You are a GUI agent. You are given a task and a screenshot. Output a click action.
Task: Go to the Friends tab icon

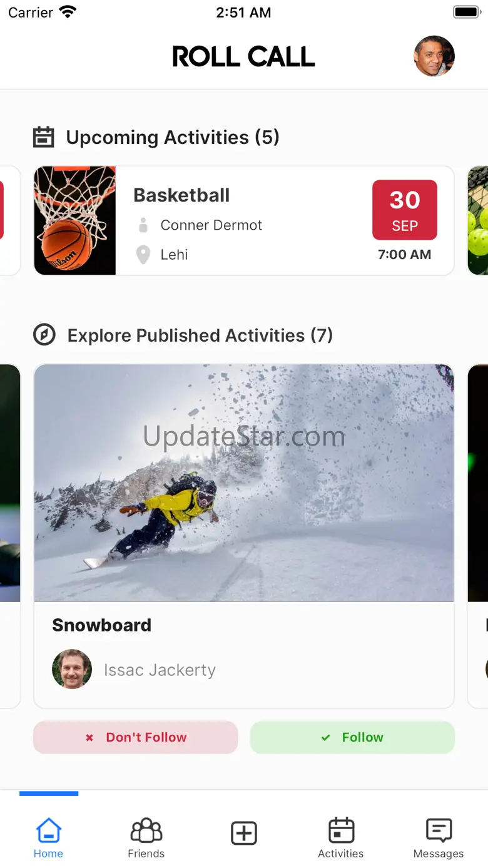(146, 831)
